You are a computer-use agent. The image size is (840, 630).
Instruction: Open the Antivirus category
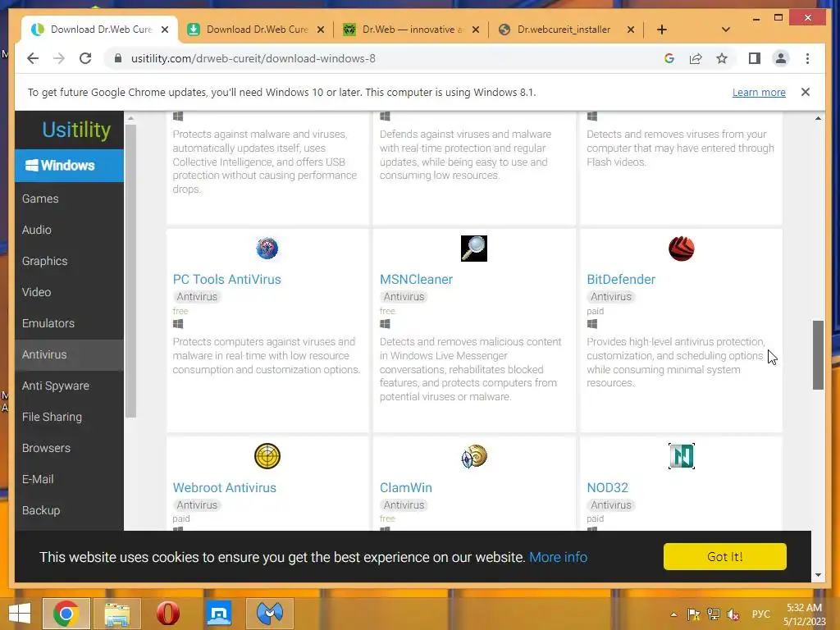coord(69,354)
